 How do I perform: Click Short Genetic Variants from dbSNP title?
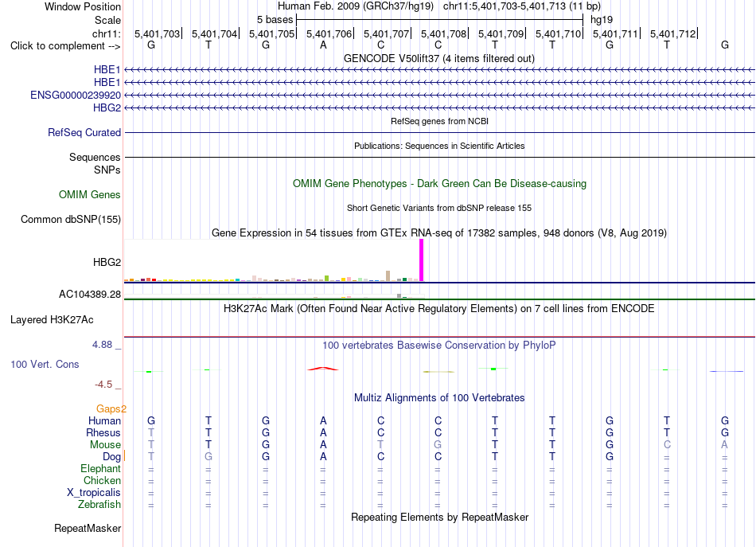[x=439, y=208]
